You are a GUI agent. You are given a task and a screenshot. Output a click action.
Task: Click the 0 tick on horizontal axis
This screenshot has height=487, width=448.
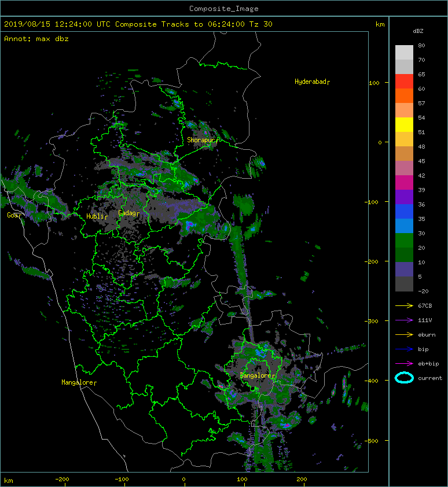(183, 479)
